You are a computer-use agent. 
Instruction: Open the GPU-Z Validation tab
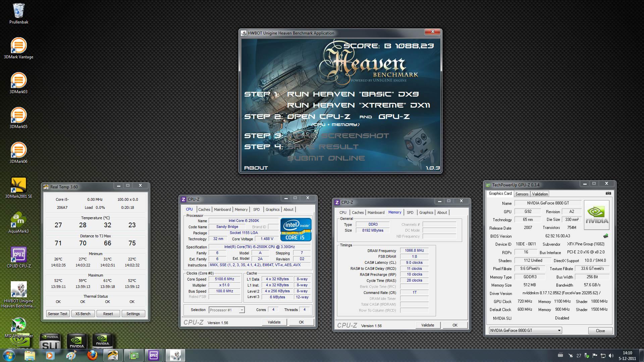pos(540,194)
